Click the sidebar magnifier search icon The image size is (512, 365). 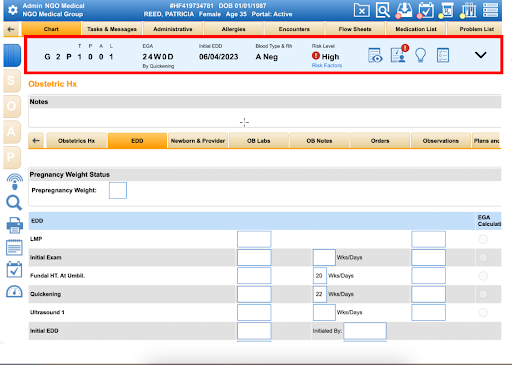coord(14,203)
